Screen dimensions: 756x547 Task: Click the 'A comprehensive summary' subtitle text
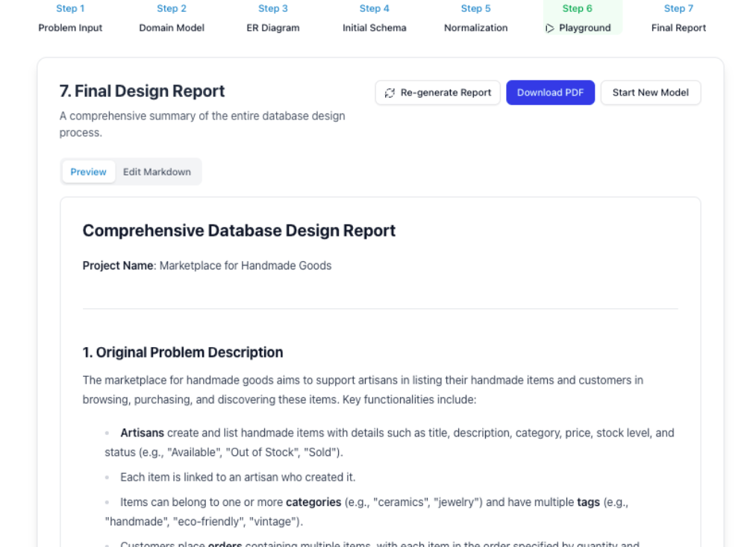tap(202, 125)
